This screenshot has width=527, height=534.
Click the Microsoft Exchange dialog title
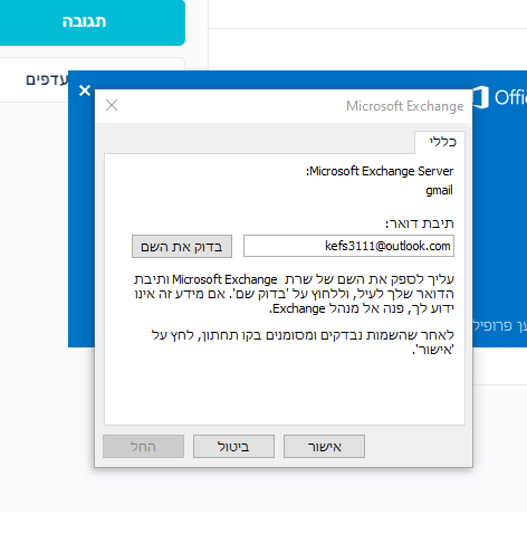pyautogui.click(x=405, y=106)
